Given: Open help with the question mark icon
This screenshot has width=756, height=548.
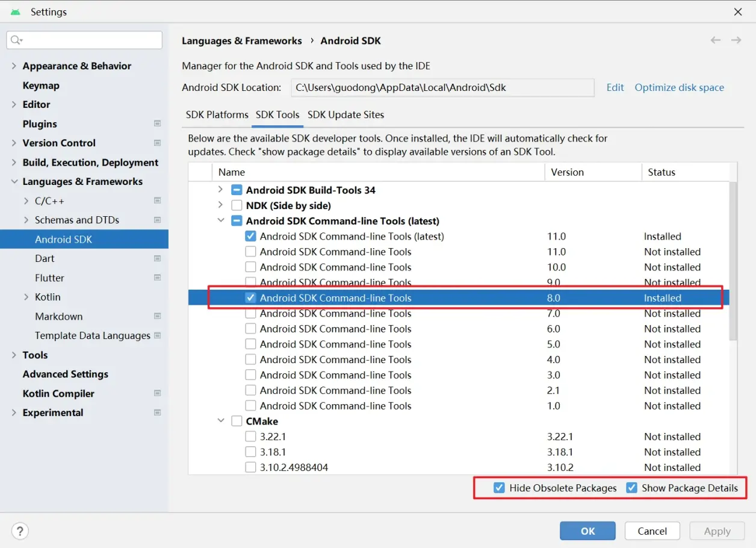Looking at the screenshot, I should pos(20,531).
